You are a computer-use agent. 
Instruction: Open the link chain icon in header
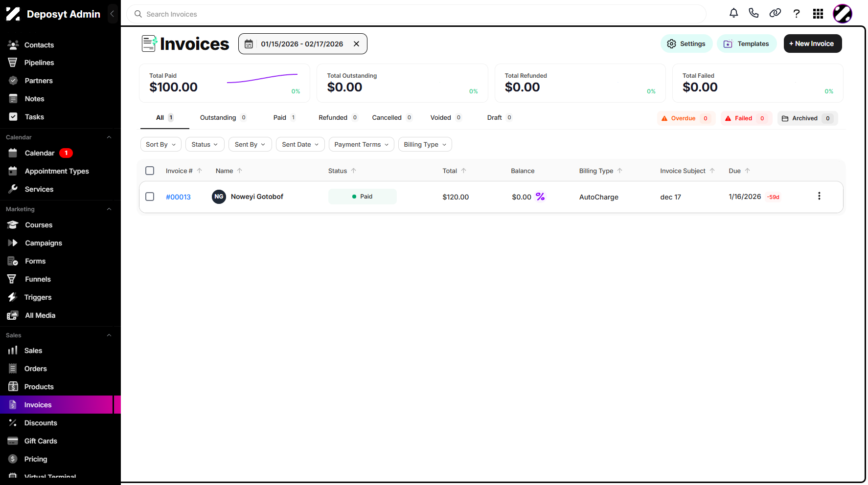tap(775, 13)
